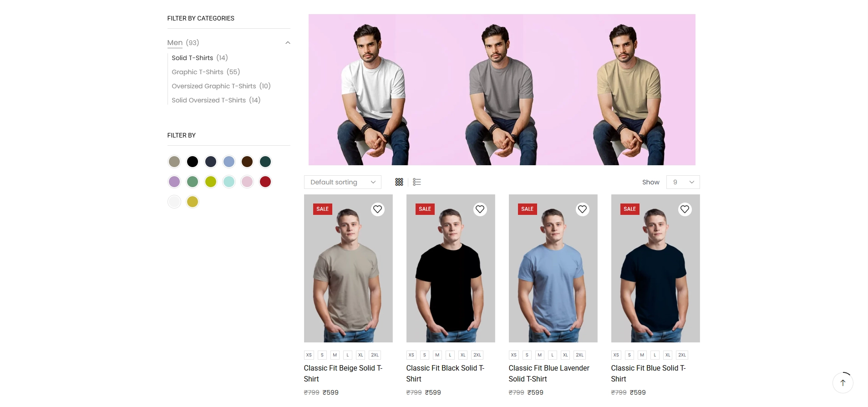Open the Show items count dropdown
This screenshot has height=407, width=868.
click(x=683, y=182)
